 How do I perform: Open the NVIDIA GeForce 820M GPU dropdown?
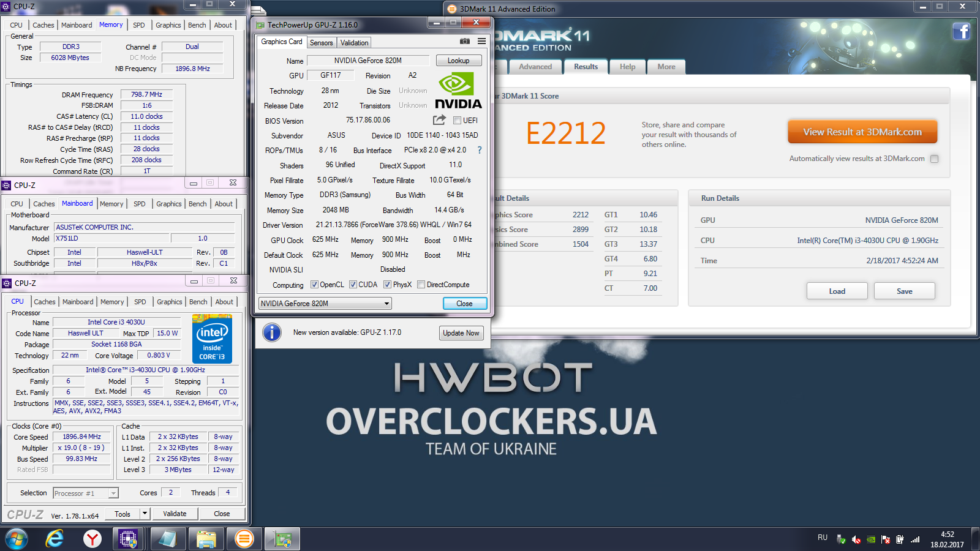pyautogui.click(x=325, y=303)
